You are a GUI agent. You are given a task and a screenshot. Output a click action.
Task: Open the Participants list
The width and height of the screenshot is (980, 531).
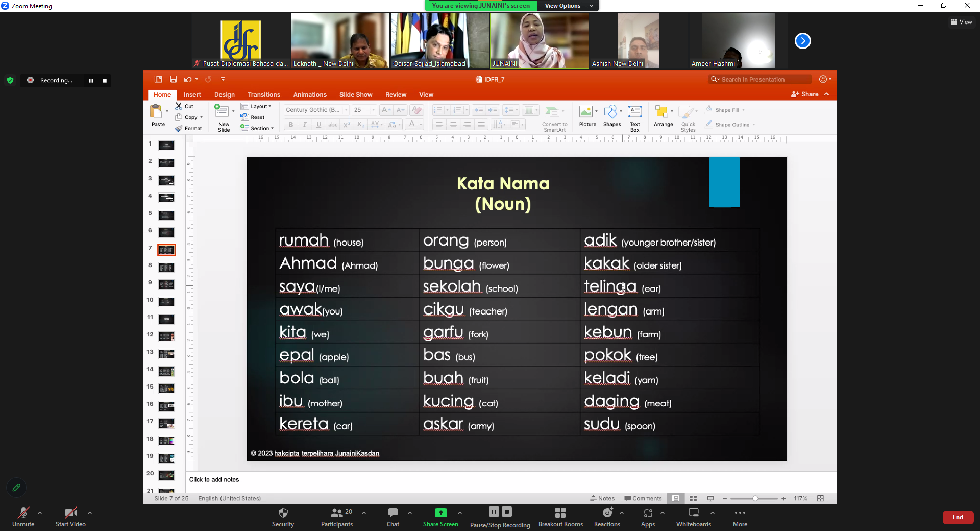pos(337,513)
